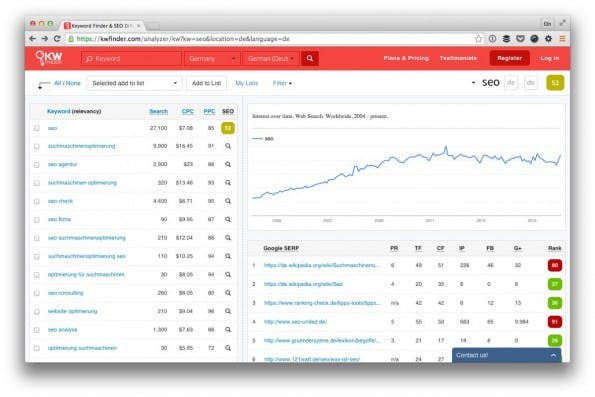Open the Germany location dropdown
This screenshot has width=595, height=397.
212,58
